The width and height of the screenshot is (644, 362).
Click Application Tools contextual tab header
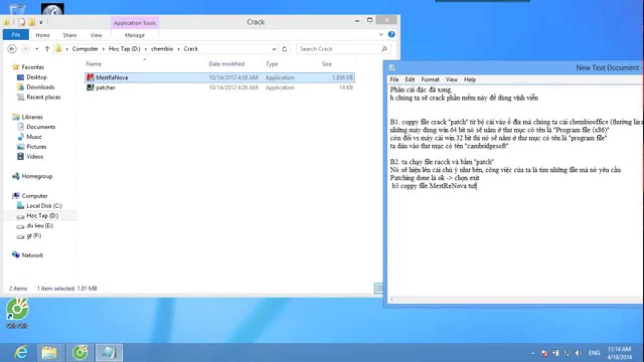pos(134,23)
